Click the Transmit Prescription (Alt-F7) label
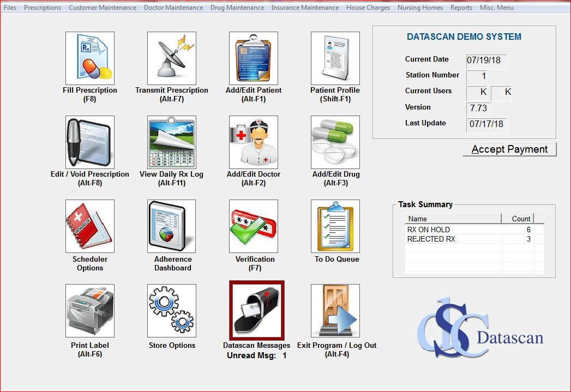Viewport: 571px width, 392px height. (x=172, y=95)
